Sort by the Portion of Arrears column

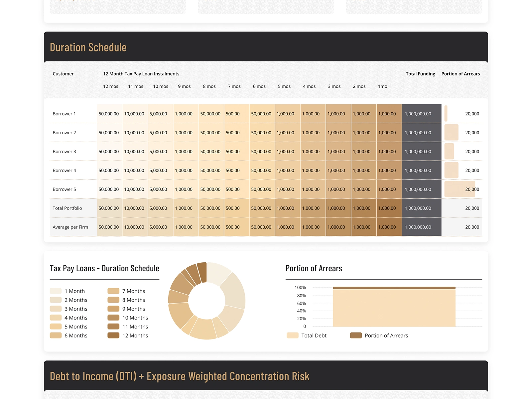[x=461, y=73]
